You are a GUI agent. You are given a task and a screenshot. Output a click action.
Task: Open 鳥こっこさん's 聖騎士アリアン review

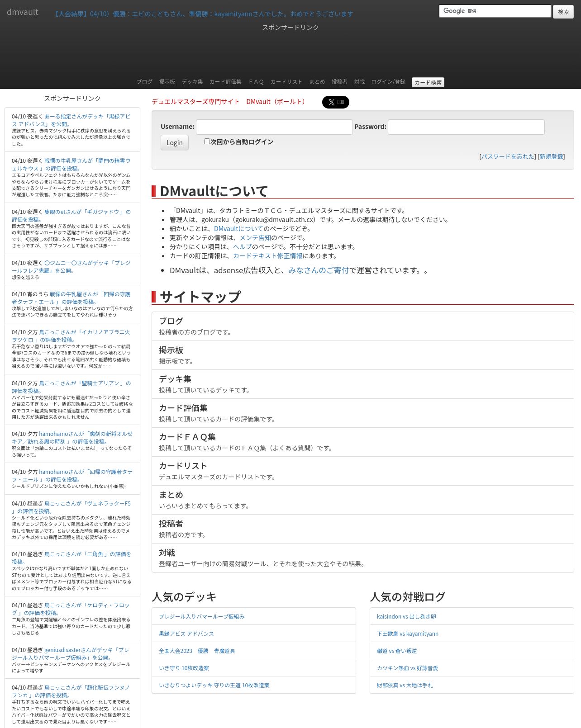pyautogui.click(x=71, y=387)
